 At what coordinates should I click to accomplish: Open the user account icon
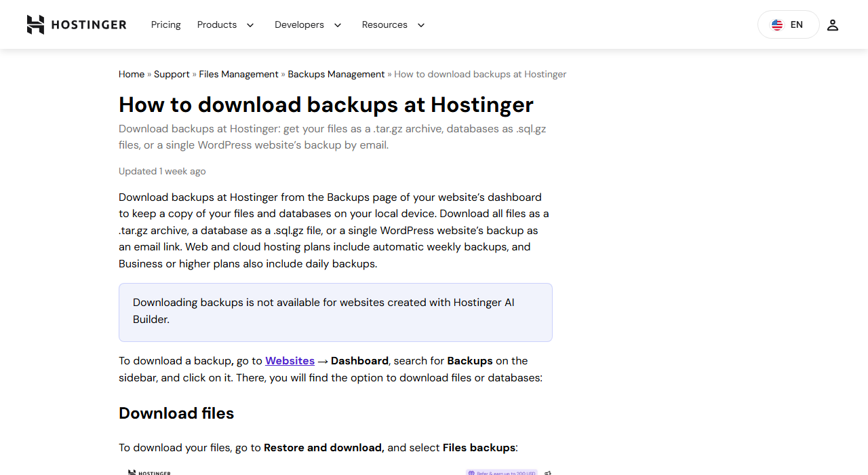833,25
